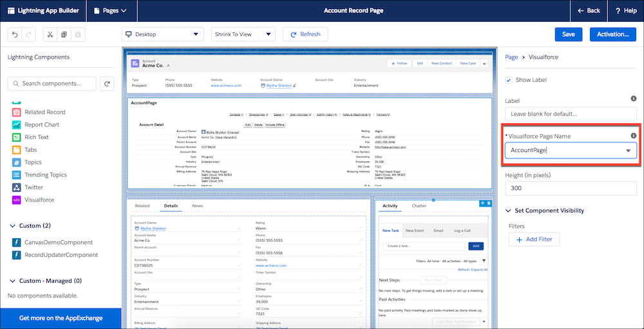This screenshot has height=329, width=644.
Task: Select the Report Chart component icon
Action: coord(17,124)
